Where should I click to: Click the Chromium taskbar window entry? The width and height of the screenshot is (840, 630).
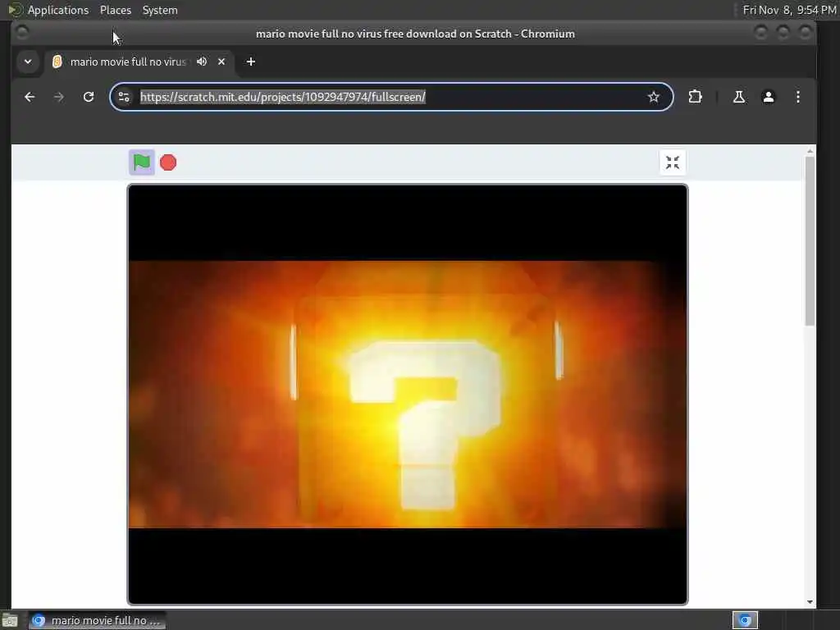[x=98, y=620]
